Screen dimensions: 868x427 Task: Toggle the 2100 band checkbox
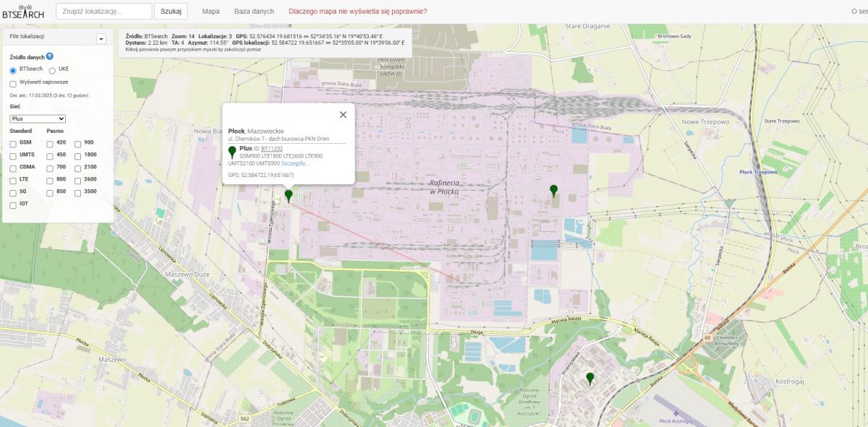pyautogui.click(x=78, y=168)
